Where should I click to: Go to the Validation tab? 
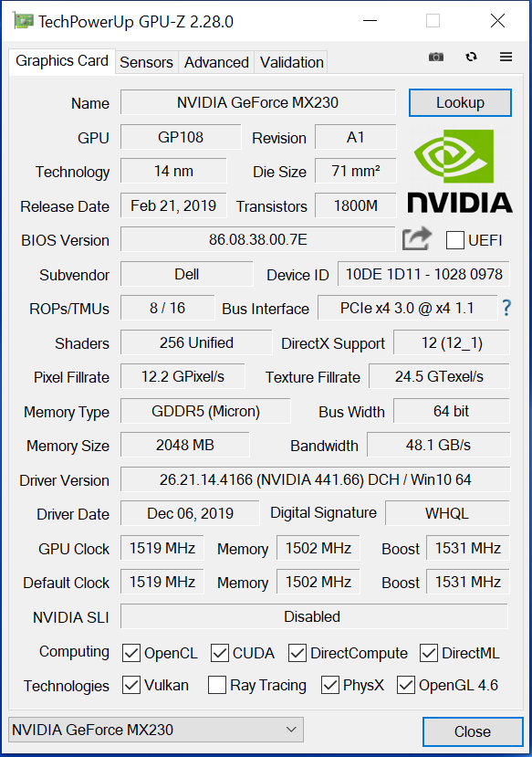click(x=291, y=62)
